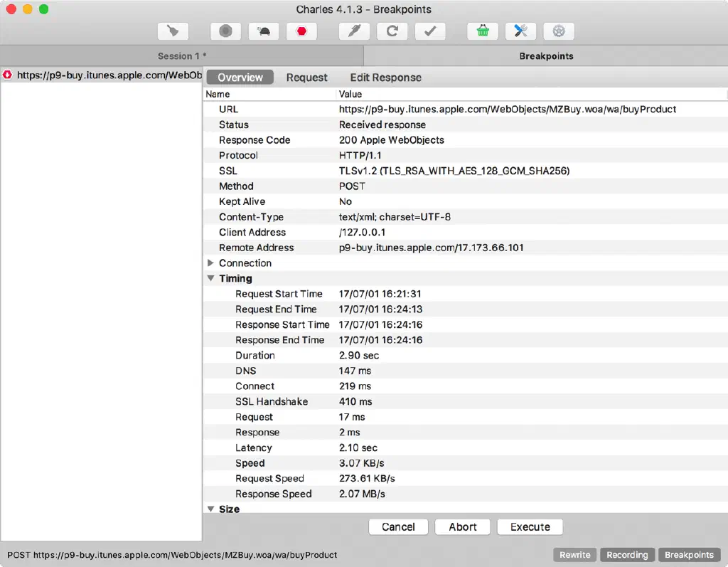Open Tools via wrench and screwdriver icon
728x567 pixels.
point(520,31)
